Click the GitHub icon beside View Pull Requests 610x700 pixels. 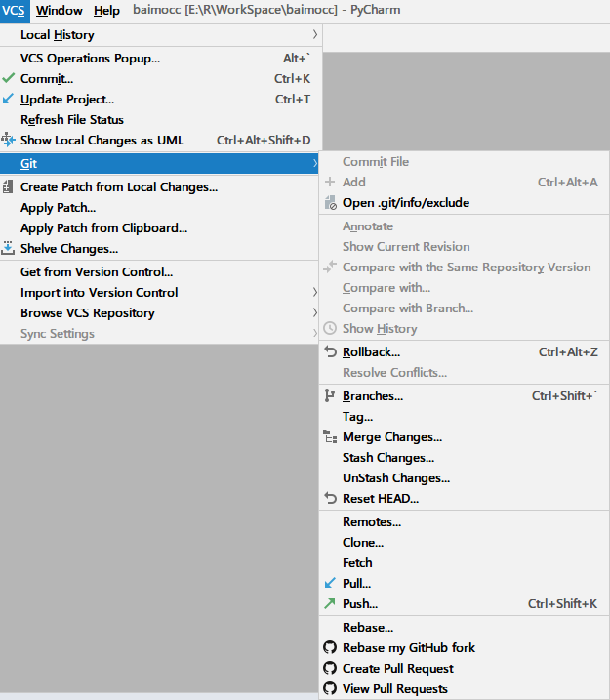[330, 688]
